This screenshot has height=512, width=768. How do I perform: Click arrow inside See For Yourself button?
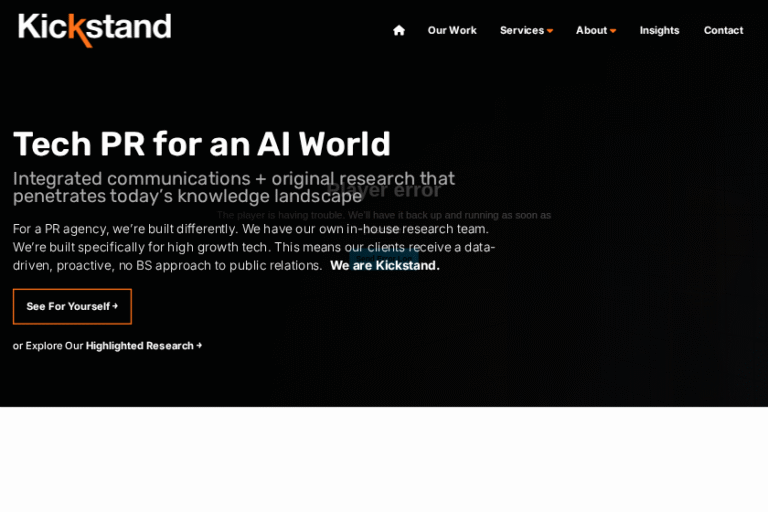tap(115, 306)
